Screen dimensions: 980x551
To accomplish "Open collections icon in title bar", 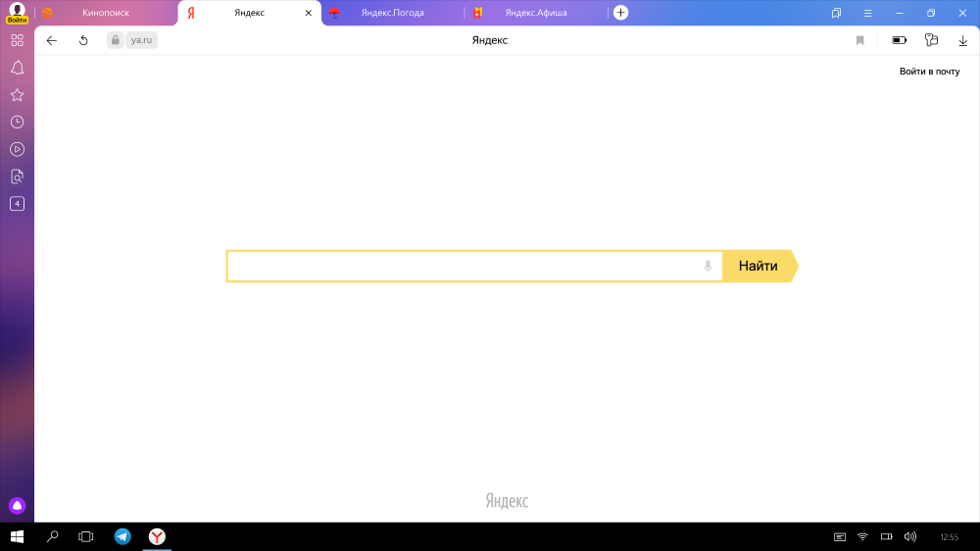I will [x=836, y=13].
